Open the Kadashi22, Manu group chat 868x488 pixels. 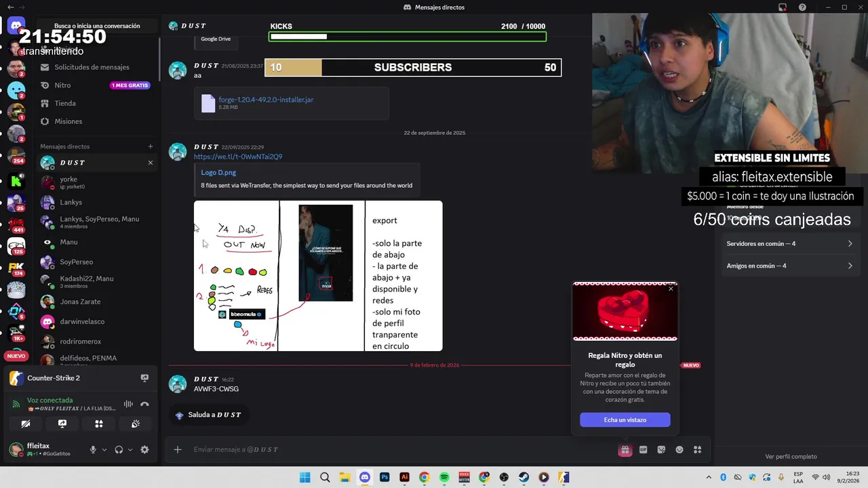[96, 282]
